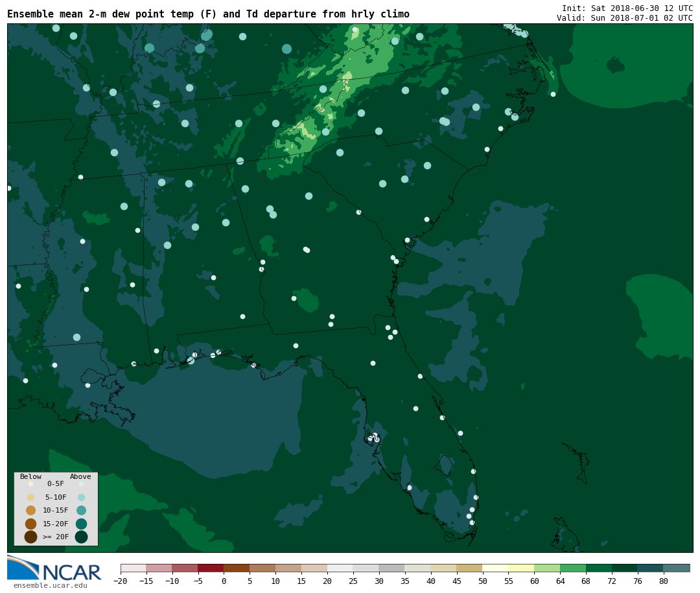
Task: Click the colorbar swatch between 40 and 45
Action: coord(444,568)
